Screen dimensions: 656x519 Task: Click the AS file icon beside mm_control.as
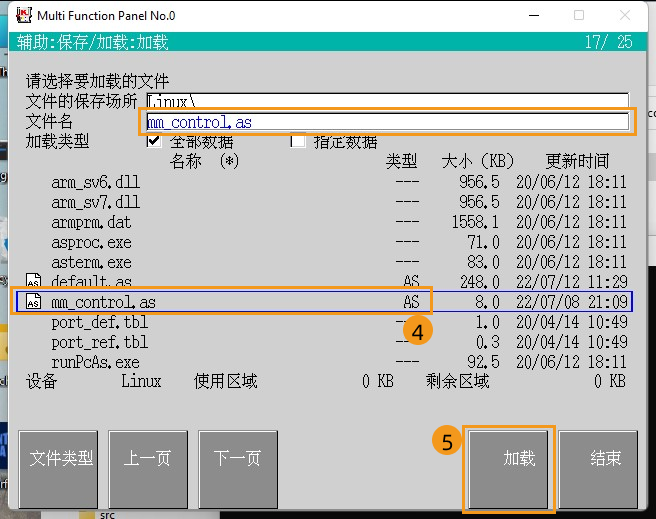[x=33, y=302]
